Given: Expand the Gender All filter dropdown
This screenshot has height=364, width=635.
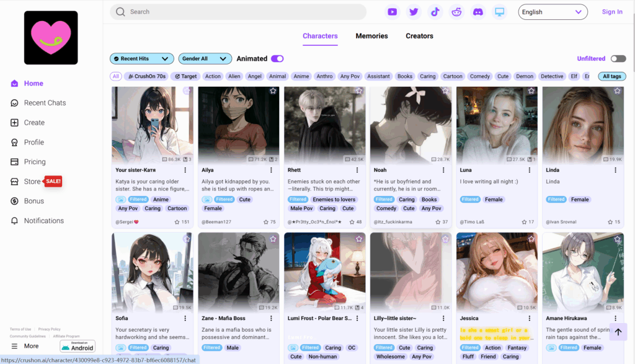Looking at the screenshot, I should tap(205, 58).
